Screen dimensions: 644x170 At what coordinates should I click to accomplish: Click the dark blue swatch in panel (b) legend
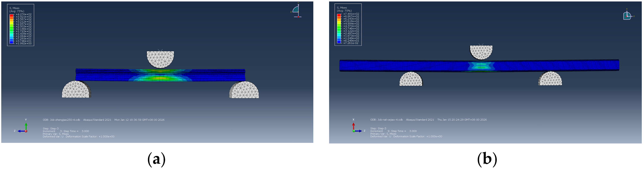click(x=339, y=42)
